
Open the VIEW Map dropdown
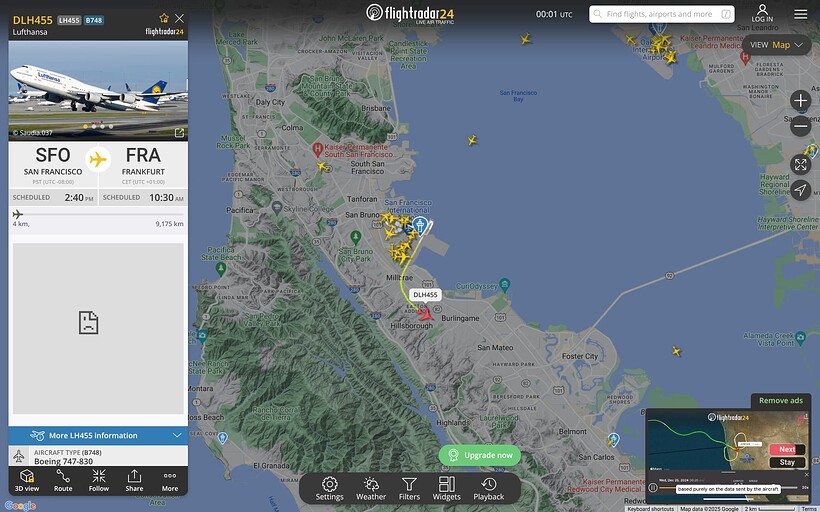(776, 45)
